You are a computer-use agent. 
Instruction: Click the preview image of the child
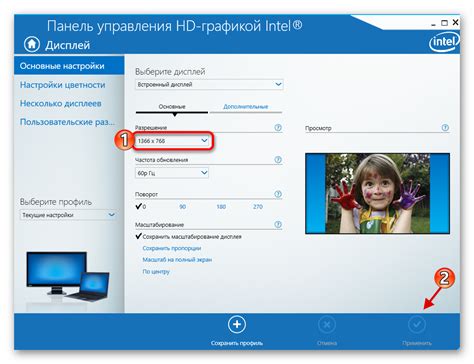point(377,193)
